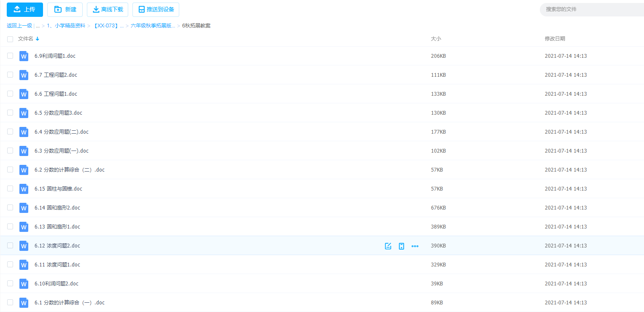Click the 新建 new folder button

coord(65,9)
